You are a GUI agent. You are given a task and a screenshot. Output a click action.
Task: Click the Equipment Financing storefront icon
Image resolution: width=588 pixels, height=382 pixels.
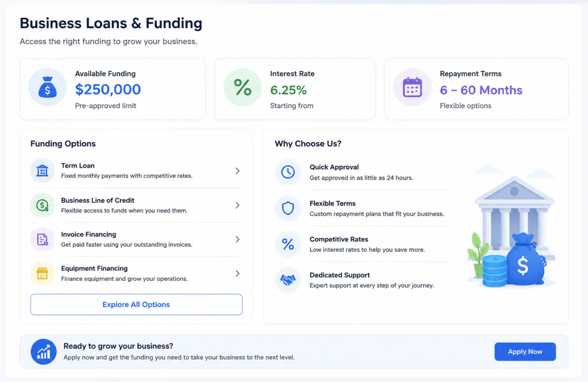click(42, 273)
